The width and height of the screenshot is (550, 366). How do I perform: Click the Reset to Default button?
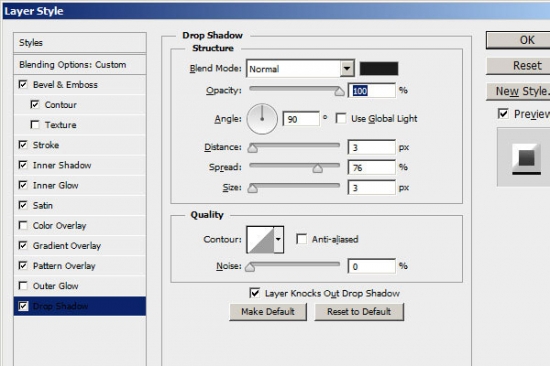tap(359, 312)
